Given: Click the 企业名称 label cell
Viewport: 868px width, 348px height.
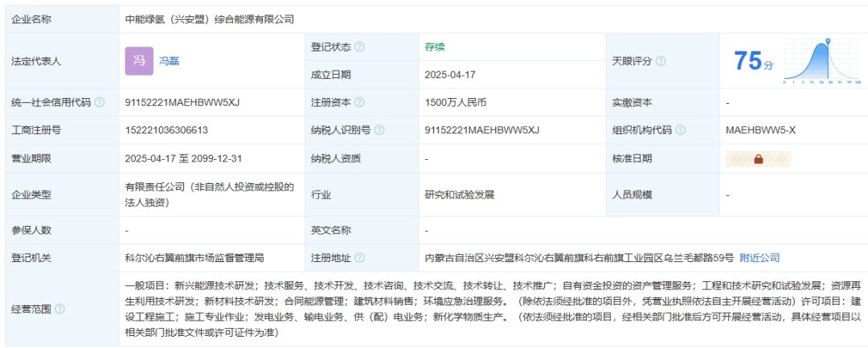Looking at the screenshot, I should (62, 19).
